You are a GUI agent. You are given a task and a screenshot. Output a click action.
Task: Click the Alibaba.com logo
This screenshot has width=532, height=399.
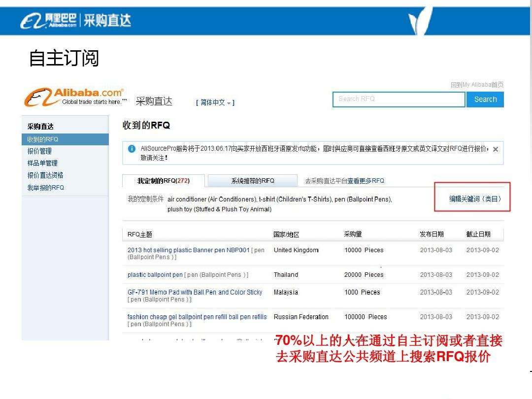pyautogui.click(x=75, y=97)
